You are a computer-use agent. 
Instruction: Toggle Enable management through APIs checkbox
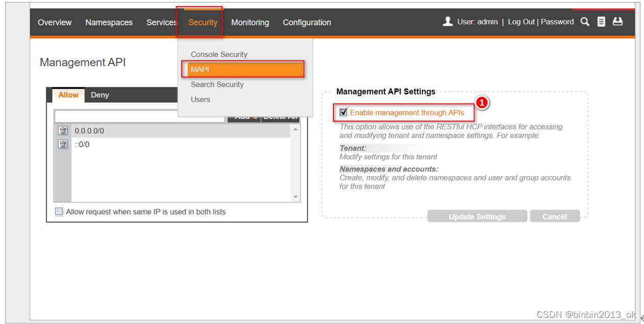(343, 112)
